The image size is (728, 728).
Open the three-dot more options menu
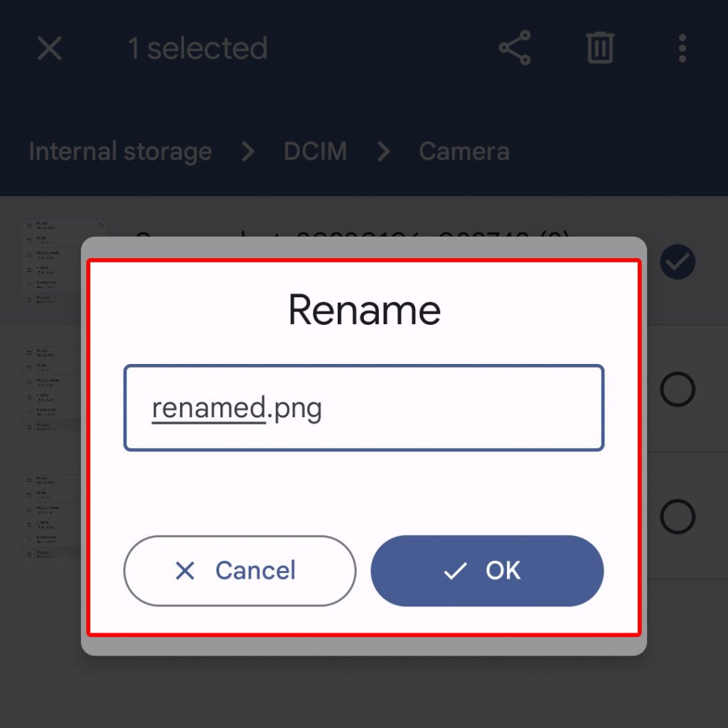682,48
